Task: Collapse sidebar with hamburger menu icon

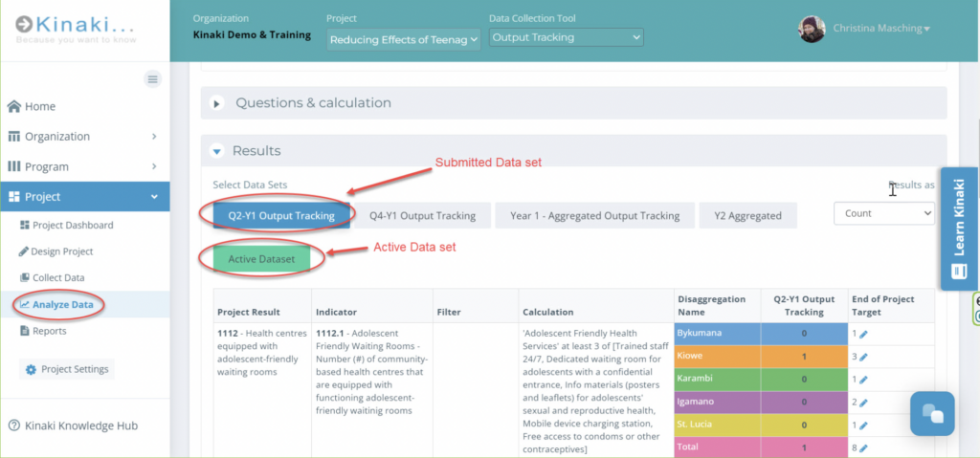Action: [152, 78]
